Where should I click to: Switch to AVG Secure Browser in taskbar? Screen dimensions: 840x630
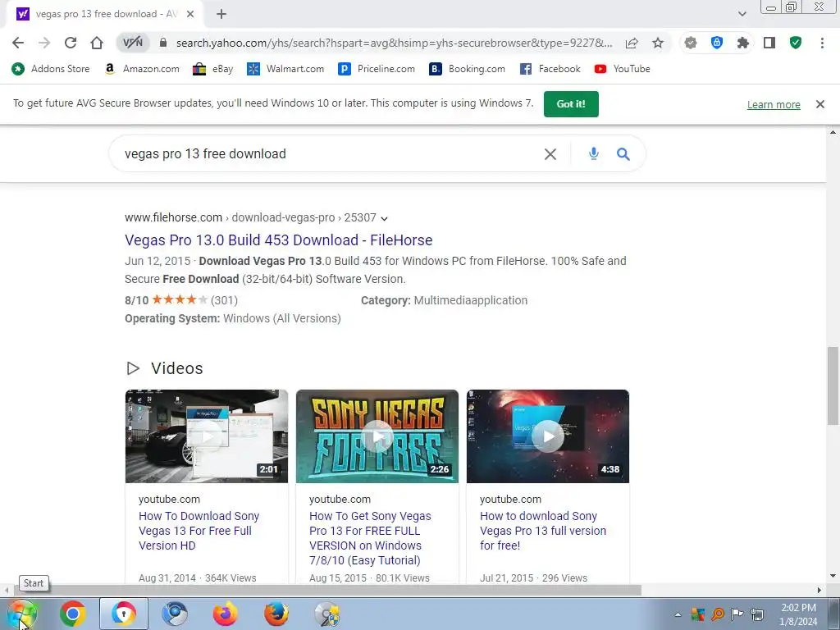[x=124, y=614]
